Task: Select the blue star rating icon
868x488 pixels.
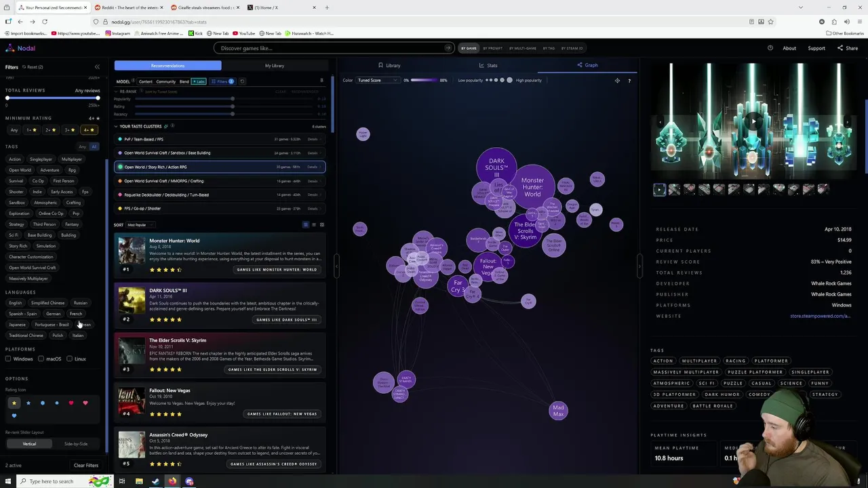Action: [28, 403]
